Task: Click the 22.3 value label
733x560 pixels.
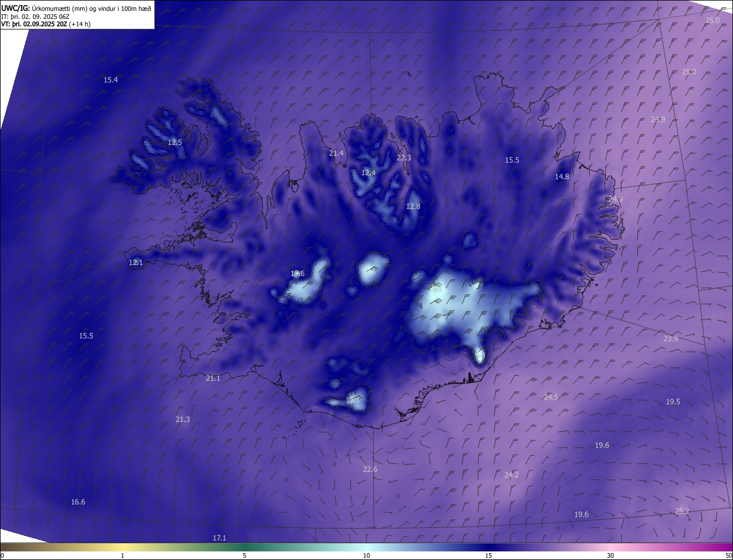Action: [x=404, y=157]
